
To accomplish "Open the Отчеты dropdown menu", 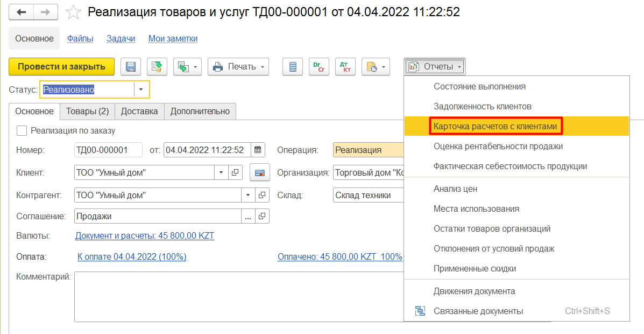I will (435, 67).
